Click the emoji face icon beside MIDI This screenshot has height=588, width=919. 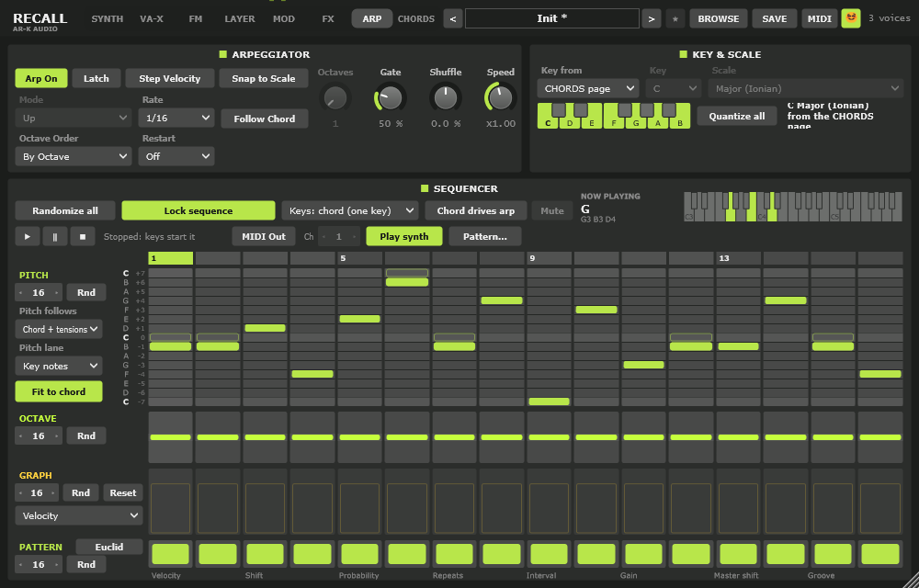tap(851, 18)
